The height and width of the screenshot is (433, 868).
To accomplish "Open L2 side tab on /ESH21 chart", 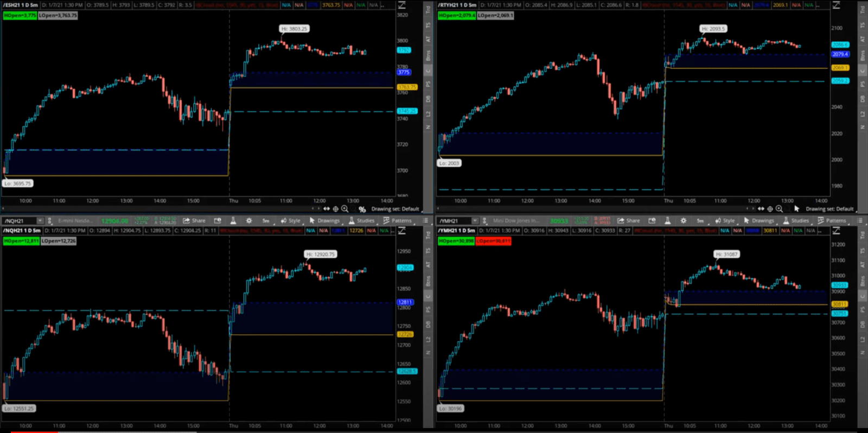I will tap(428, 114).
